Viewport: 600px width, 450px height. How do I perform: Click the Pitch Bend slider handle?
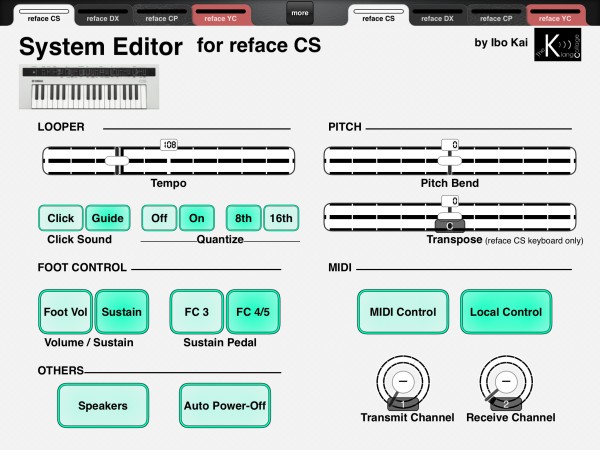tap(450, 161)
